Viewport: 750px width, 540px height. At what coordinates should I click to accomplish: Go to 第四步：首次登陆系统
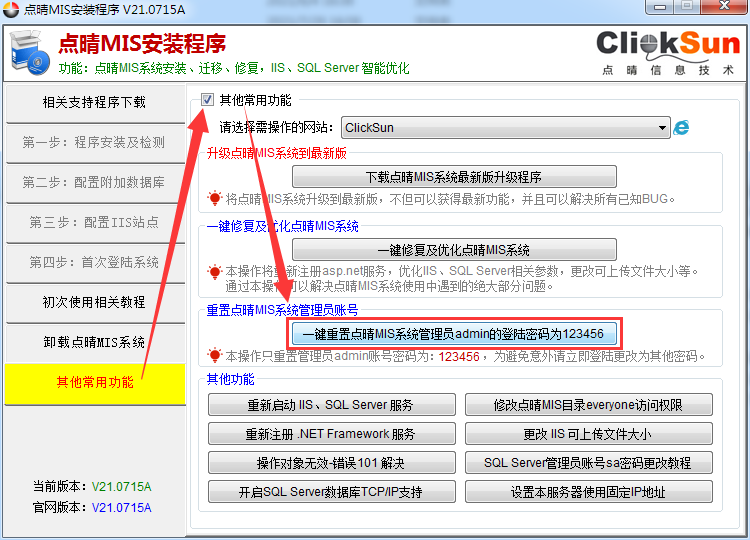pyautogui.click(x=95, y=263)
